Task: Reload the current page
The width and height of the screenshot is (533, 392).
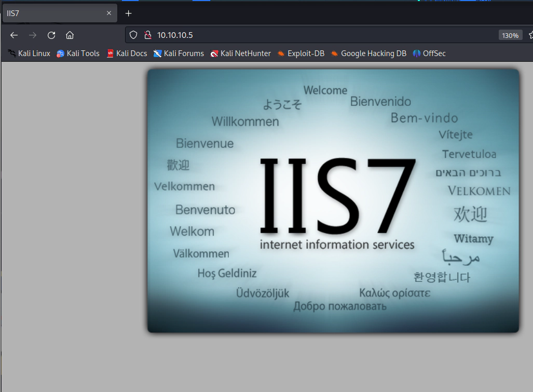Action: click(x=51, y=35)
